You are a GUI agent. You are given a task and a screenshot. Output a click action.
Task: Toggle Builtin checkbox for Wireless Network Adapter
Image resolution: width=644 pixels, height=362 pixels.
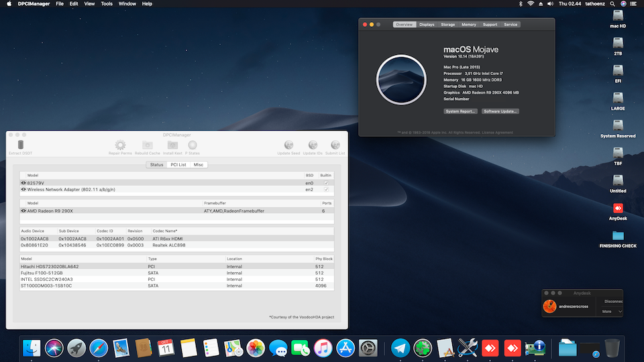pos(326,189)
